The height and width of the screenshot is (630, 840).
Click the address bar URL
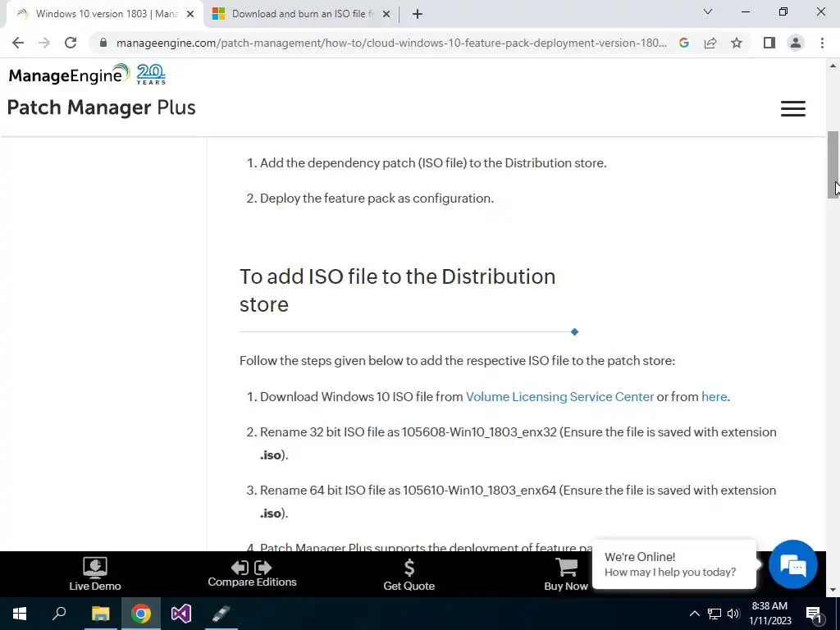391,43
